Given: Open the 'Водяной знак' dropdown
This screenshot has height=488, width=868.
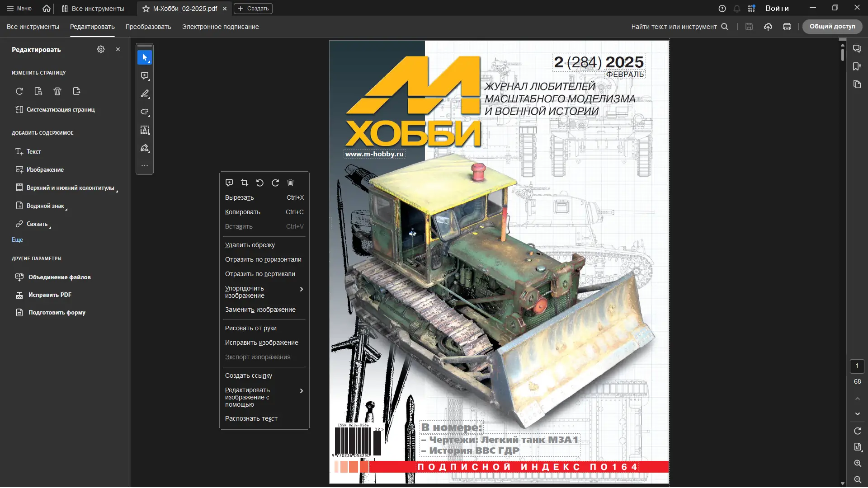Looking at the screenshot, I should pyautogui.click(x=45, y=206).
